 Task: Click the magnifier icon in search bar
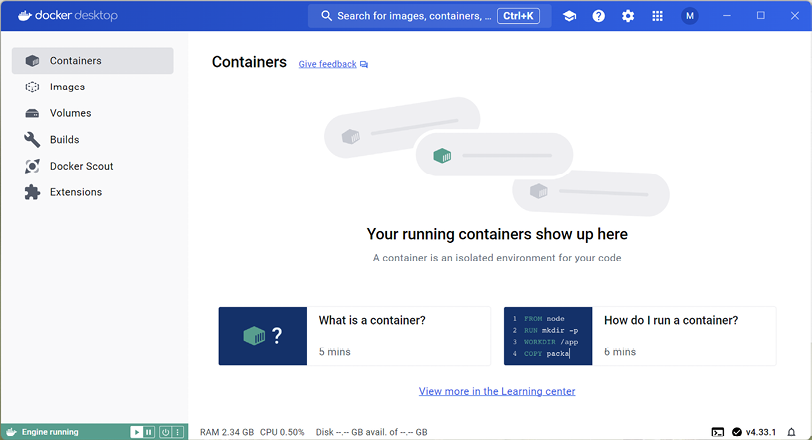point(326,16)
